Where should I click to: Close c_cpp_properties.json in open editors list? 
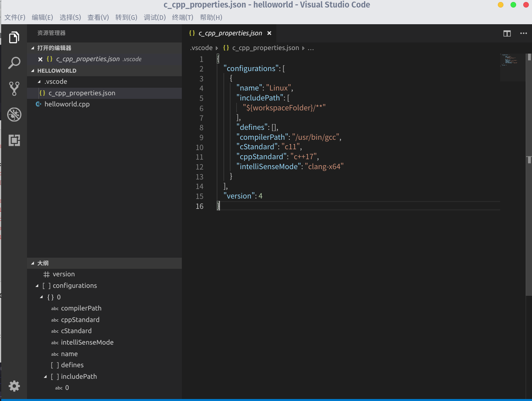coord(40,59)
